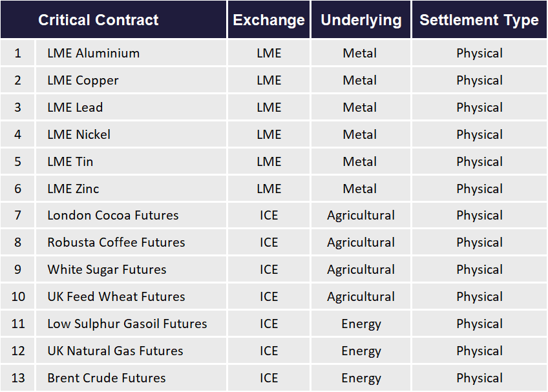Click the Underlying column header
The height and width of the screenshot is (392, 548).
pyautogui.click(x=361, y=19)
